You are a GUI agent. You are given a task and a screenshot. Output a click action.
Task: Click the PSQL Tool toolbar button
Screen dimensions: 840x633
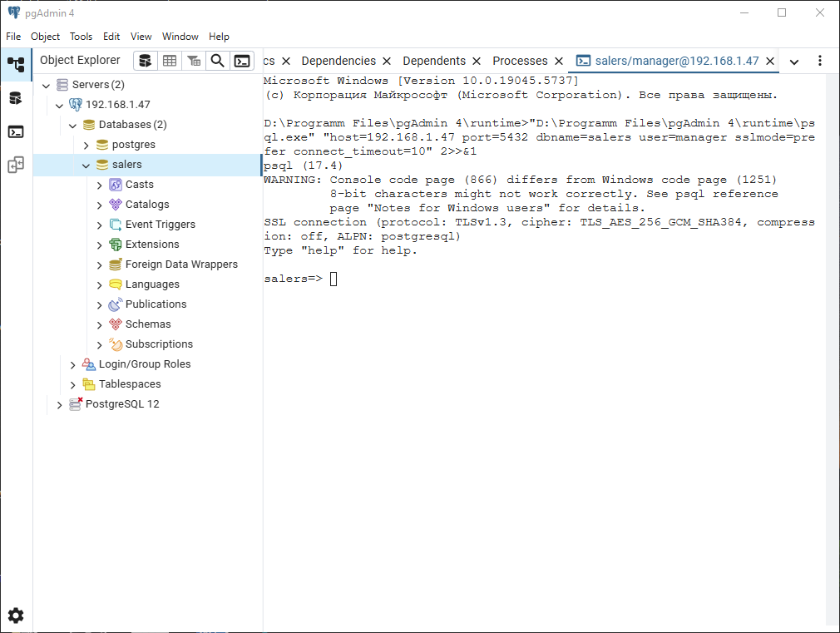pos(242,61)
